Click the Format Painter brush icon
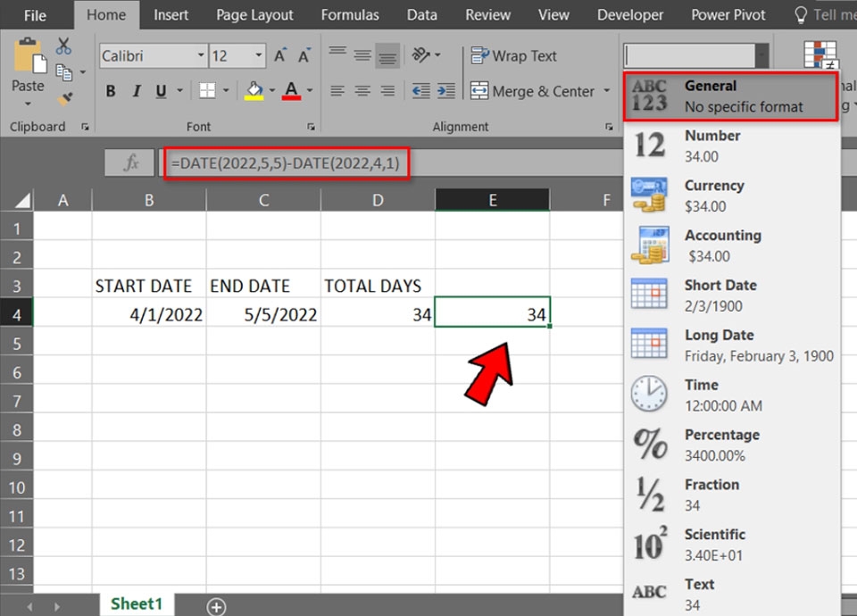This screenshot has height=616, width=857. click(x=65, y=98)
